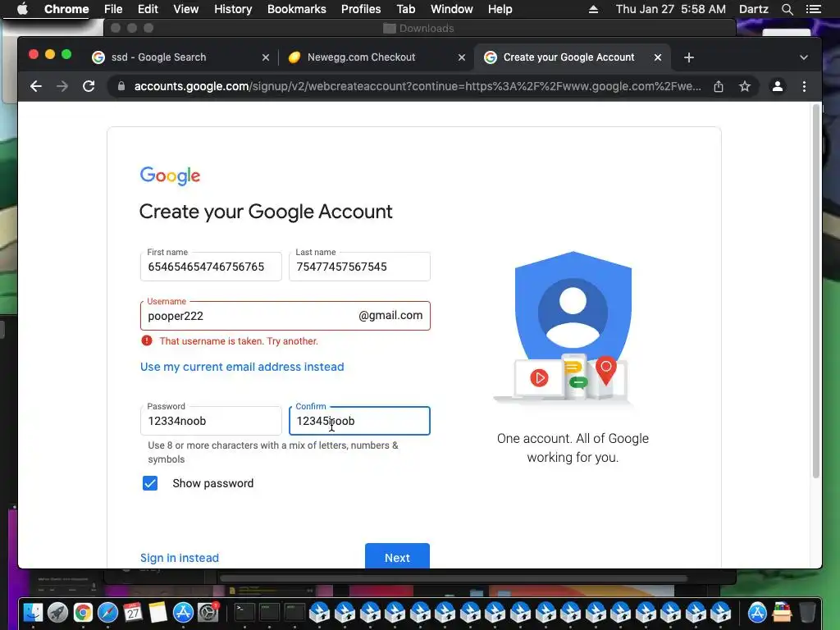Open the Apple menu
840x630 pixels.
(x=22, y=9)
